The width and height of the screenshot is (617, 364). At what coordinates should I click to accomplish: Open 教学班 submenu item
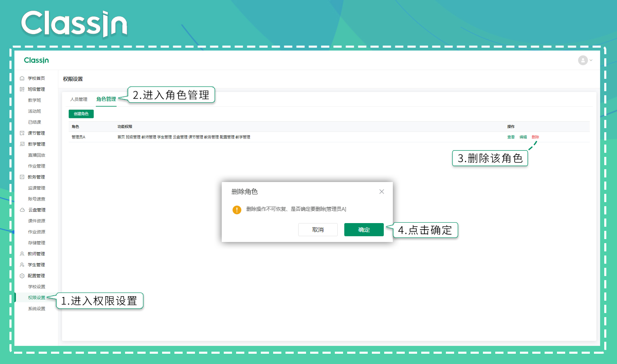35,100
